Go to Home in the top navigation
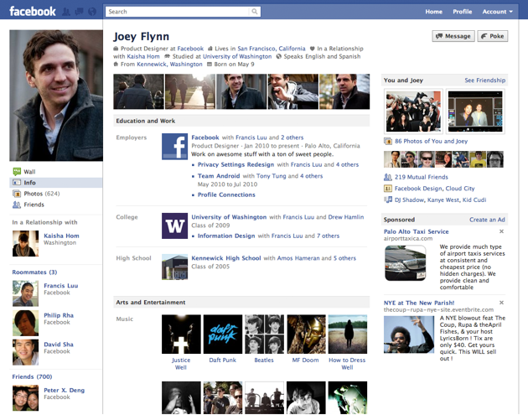 coord(433,12)
